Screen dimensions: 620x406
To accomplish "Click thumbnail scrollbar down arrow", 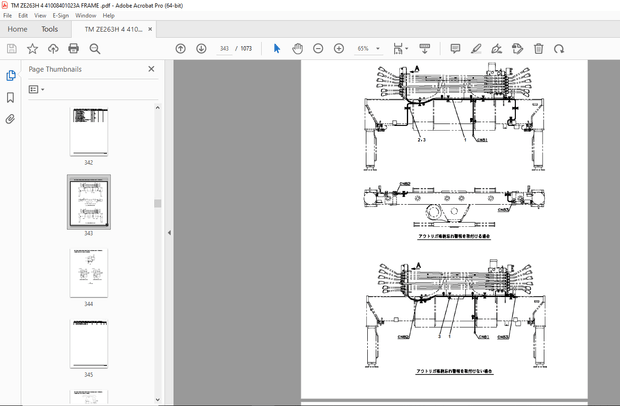I will 157,400.
